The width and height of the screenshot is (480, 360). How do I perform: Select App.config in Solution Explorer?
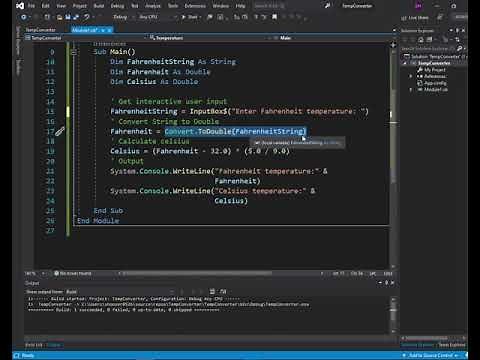pos(432,83)
